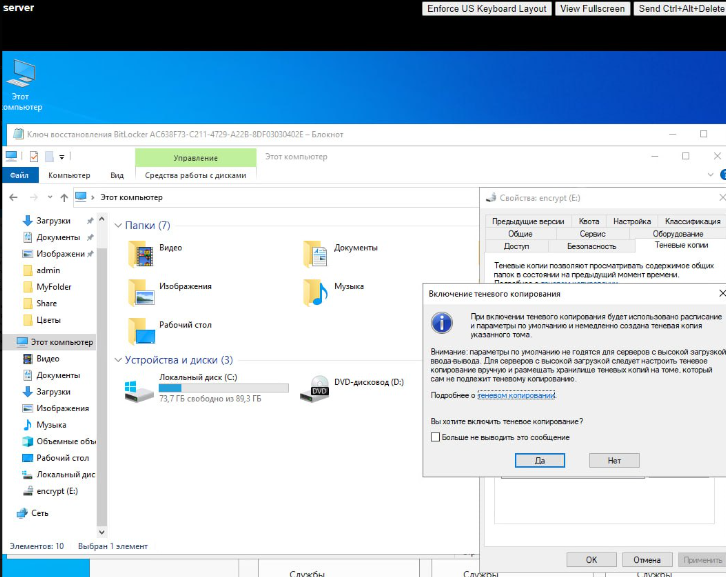Select encrypt (E:) drive in sidebar
The height and width of the screenshot is (577, 726).
coord(57,491)
